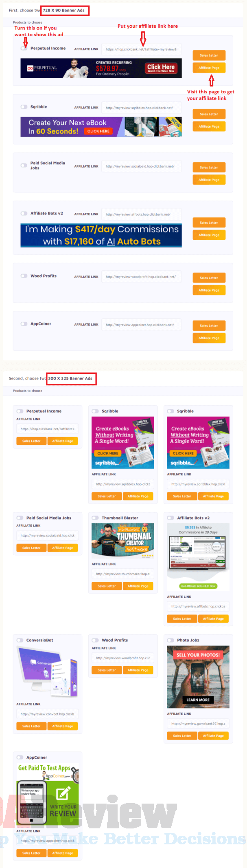This screenshot has height=868, width=247.
Task: Open the AppCoiner Get Paid To Test Apps image
Action: (x=48, y=795)
